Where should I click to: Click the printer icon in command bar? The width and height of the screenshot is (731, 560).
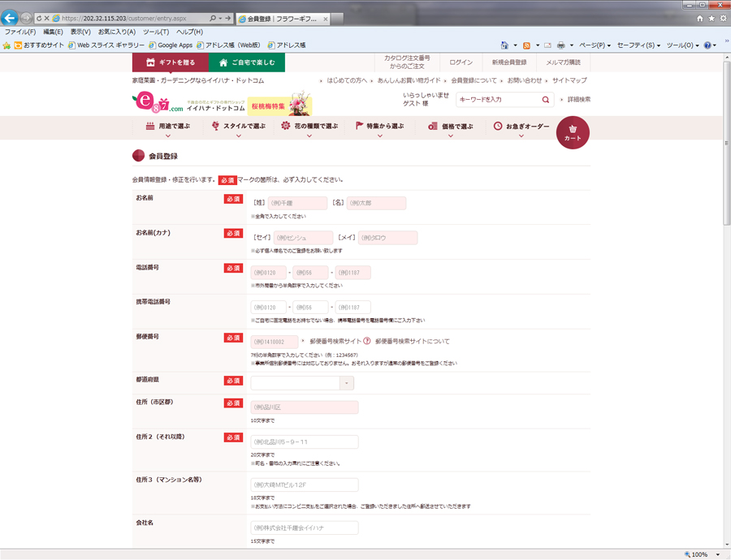tap(560, 45)
